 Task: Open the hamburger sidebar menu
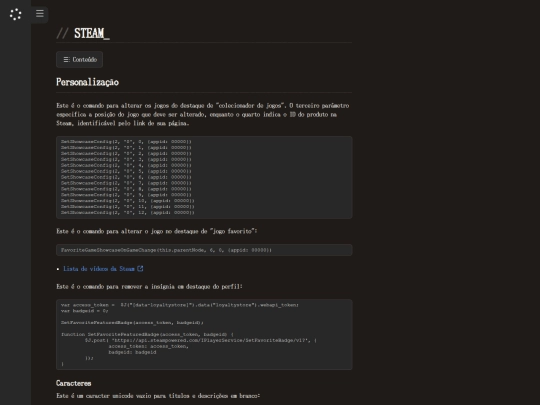point(40,13)
